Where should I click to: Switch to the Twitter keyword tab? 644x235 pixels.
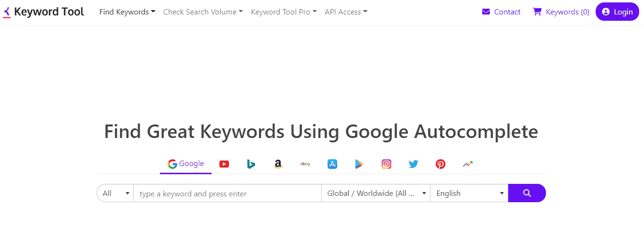(414, 164)
